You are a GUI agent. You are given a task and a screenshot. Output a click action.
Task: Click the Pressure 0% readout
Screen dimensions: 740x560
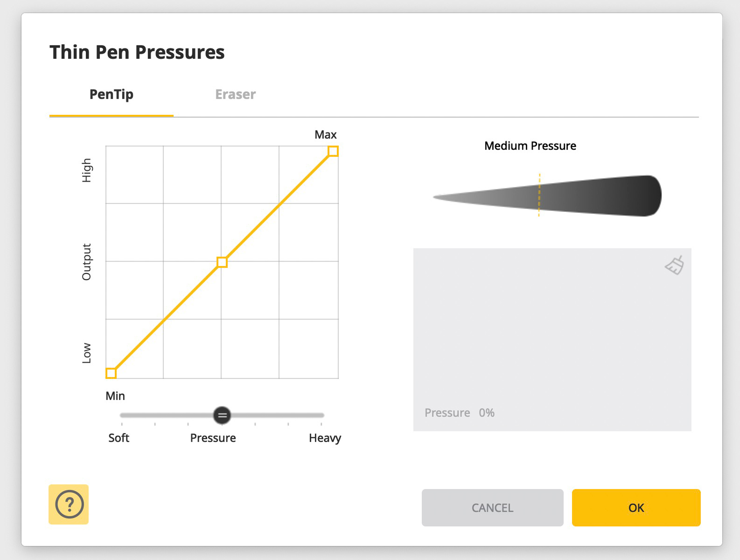coord(459,413)
